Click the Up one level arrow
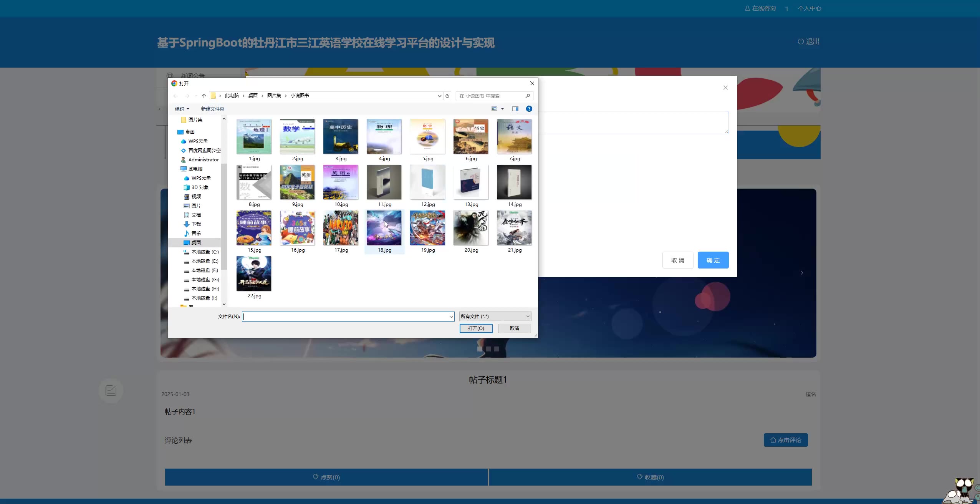The width and height of the screenshot is (980, 504). coord(204,96)
